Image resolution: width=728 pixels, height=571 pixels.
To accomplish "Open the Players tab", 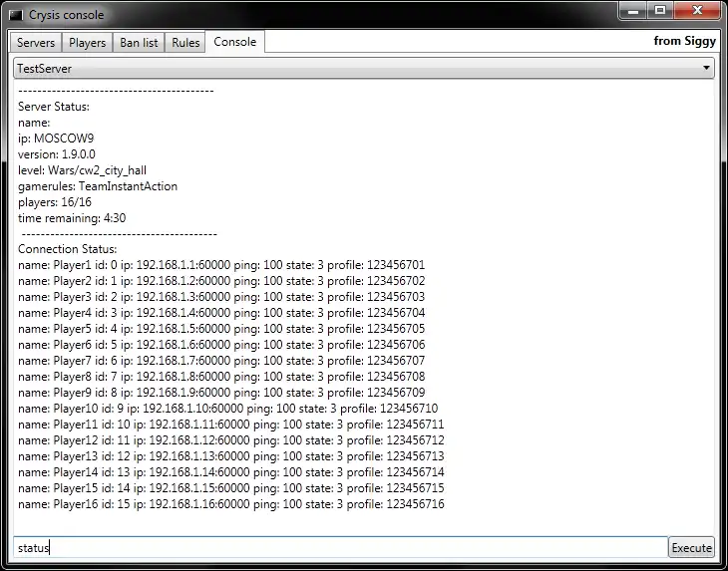I will pyautogui.click(x=88, y=43).
